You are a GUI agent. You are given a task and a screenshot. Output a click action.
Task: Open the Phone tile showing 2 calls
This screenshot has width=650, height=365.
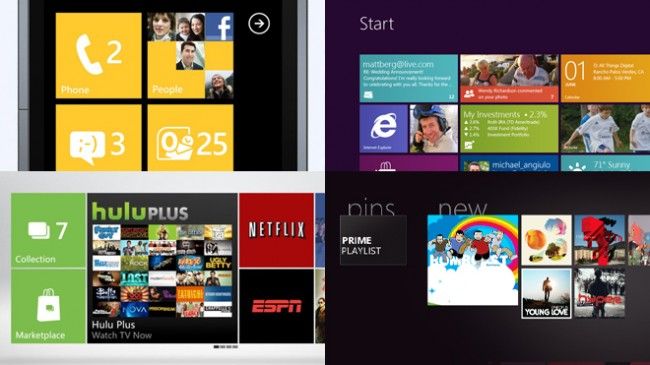click(x=98, y=56)
